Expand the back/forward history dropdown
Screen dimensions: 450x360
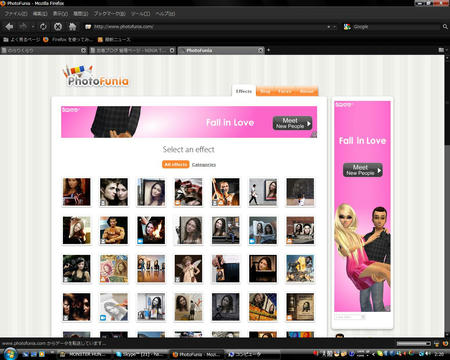pyautogui.click(x=33, y=27)
